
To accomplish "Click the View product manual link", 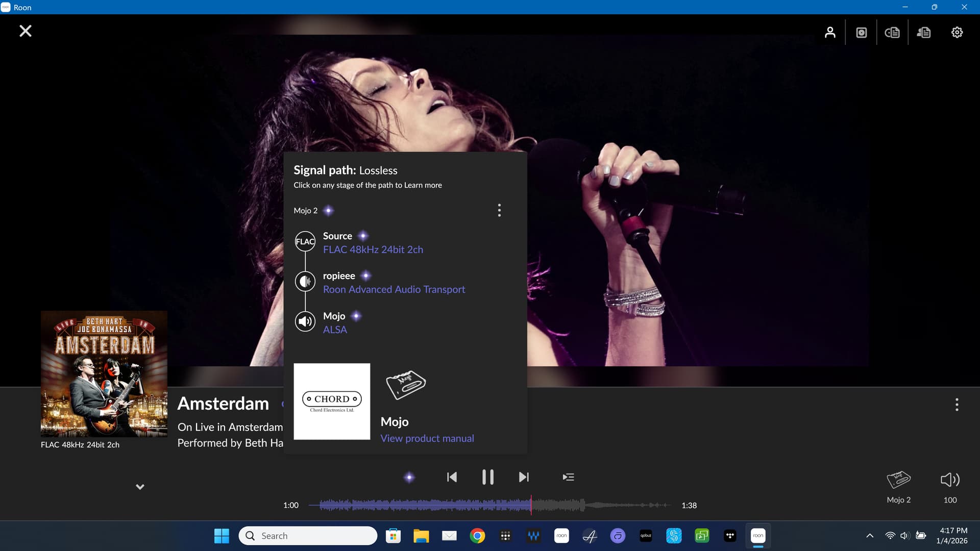I will pyautogui.click(x=427, y=438).
